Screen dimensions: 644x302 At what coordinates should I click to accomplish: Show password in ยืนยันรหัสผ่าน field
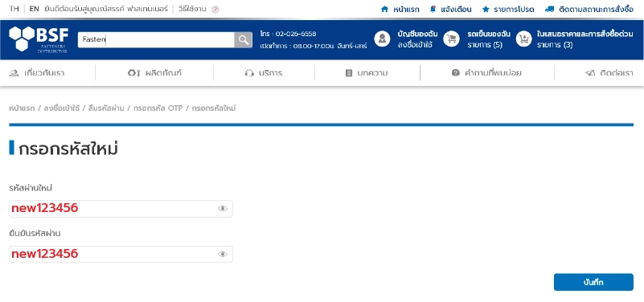tap(223, 254)
